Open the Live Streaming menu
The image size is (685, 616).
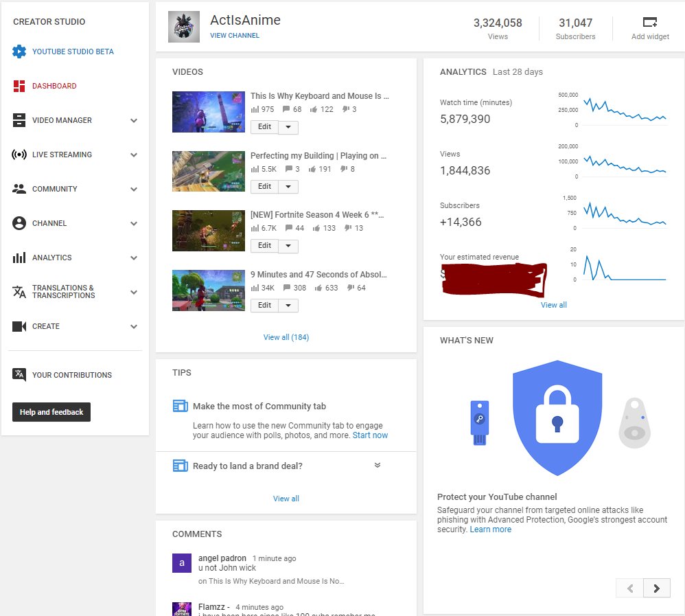(x=62, y=155)
